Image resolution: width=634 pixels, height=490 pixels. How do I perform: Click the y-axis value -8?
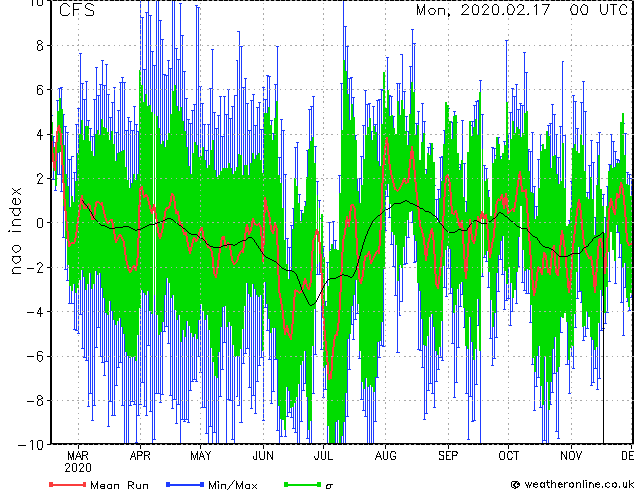35,401
